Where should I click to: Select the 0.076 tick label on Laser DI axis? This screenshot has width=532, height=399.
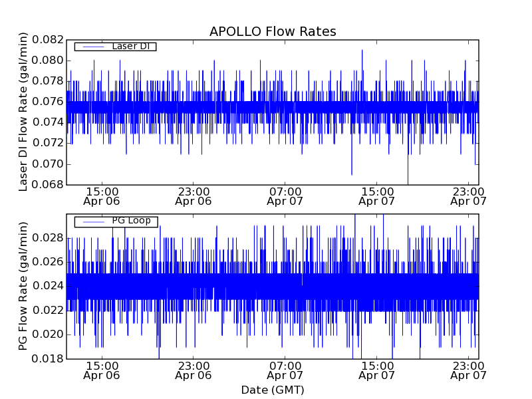coord(48,102)
